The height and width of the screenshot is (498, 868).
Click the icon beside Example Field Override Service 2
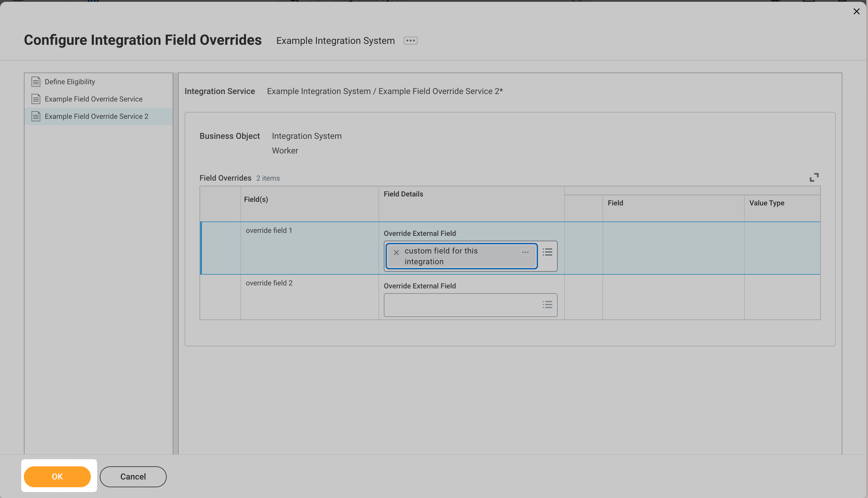click(x=36, y=116)
